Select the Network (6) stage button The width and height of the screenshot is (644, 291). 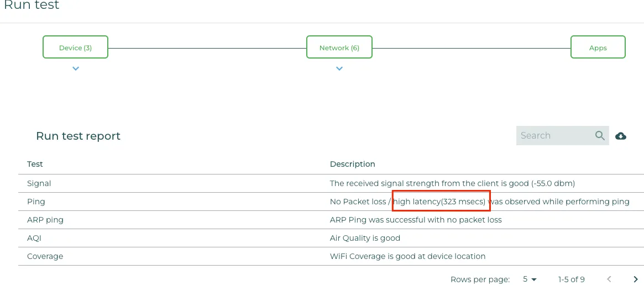[339, 47]
